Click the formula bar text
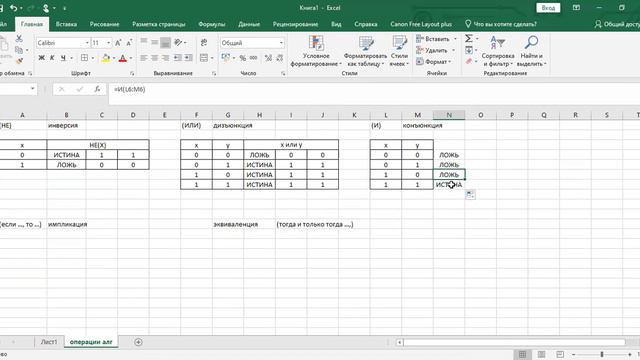 click(x=130, y=89)
